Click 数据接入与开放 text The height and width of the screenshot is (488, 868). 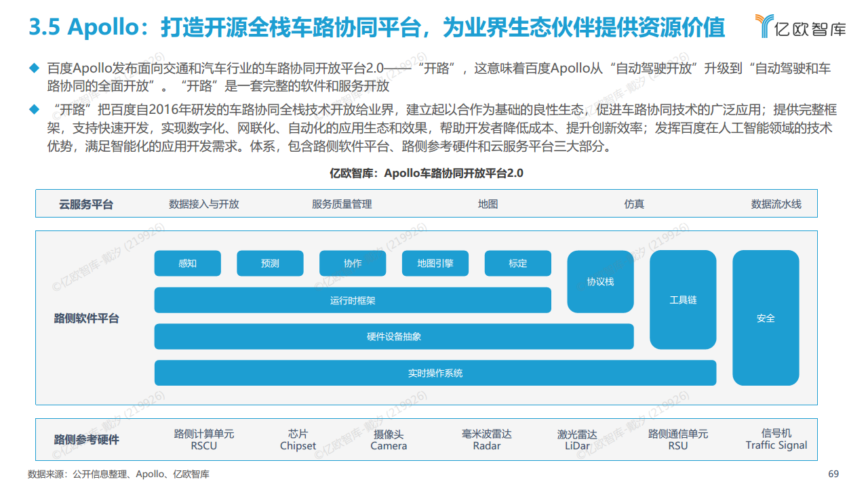[x=204, y=204]
